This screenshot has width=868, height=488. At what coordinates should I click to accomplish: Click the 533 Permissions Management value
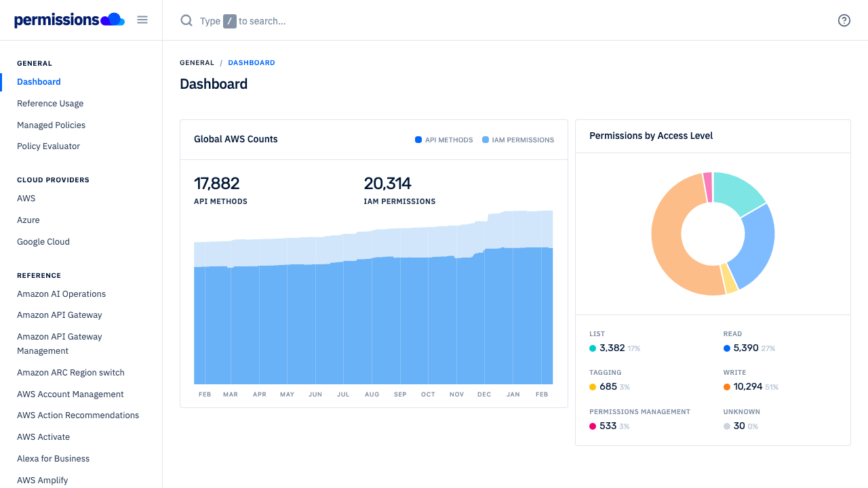pyautogui.click(x=608, y=426)
